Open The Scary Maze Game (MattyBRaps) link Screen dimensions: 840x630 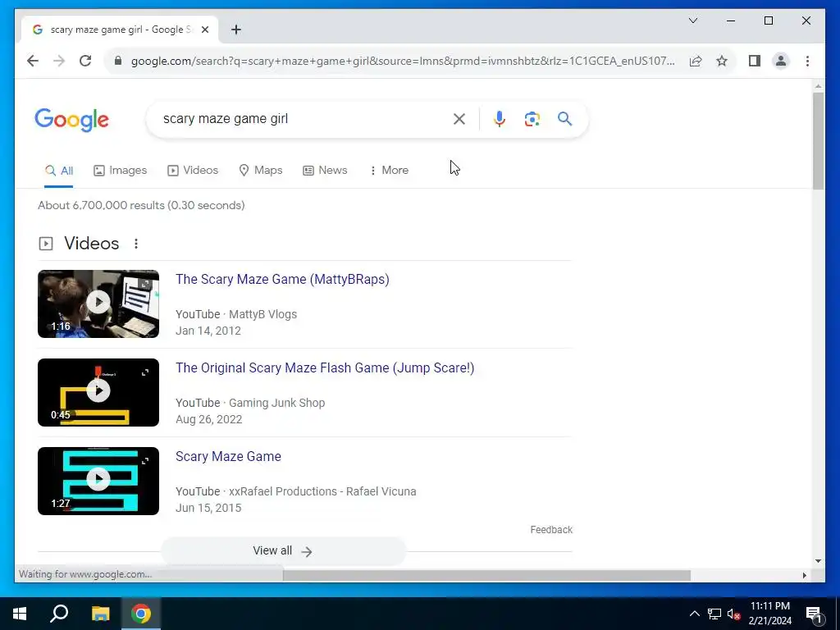[282, 279]
